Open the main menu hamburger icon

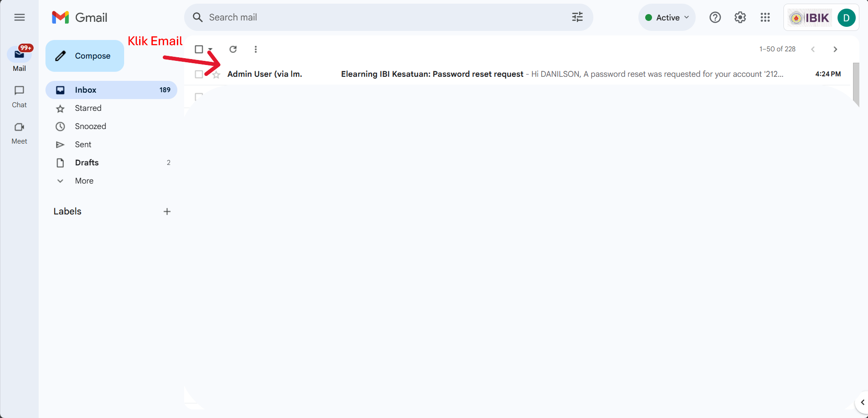19,17
